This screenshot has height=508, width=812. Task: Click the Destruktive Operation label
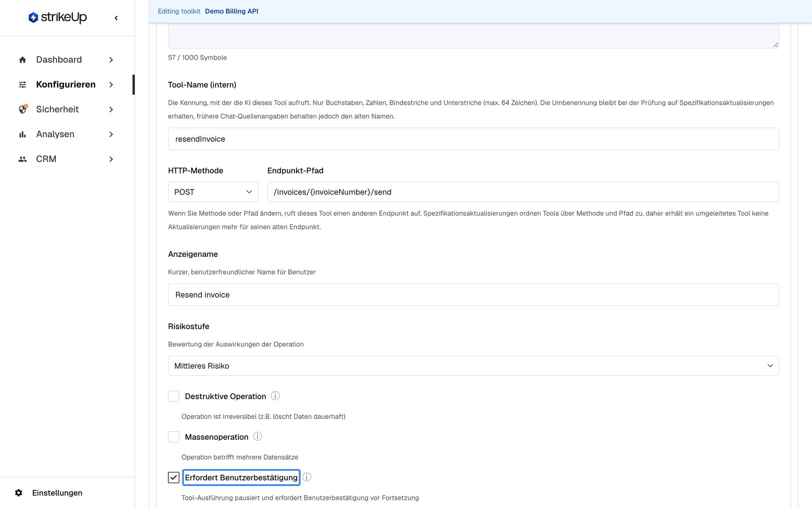[x=226, y=396]
